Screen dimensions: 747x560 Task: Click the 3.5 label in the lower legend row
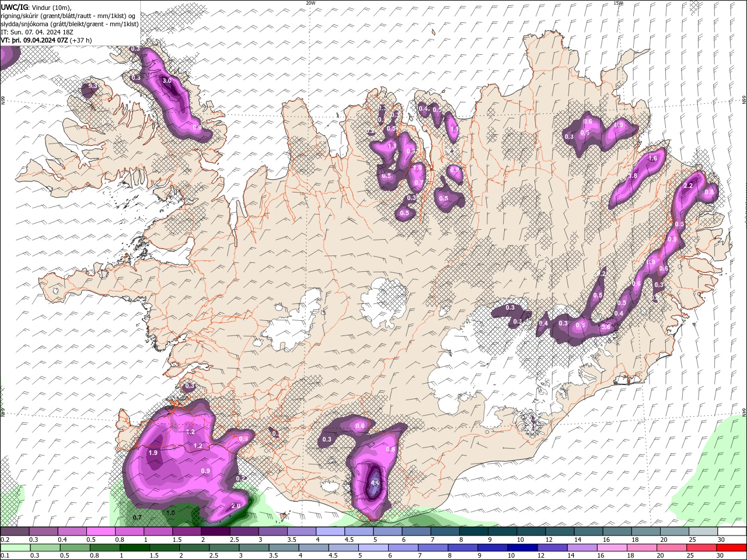273,556
